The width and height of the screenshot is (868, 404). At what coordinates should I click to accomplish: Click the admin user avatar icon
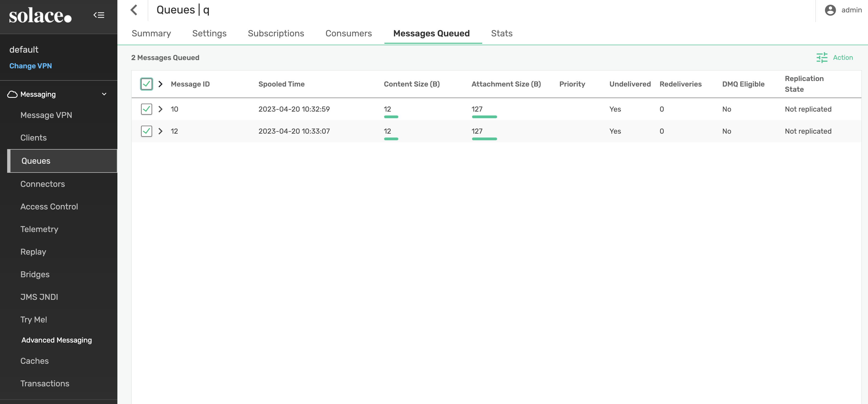pos(830,10)
